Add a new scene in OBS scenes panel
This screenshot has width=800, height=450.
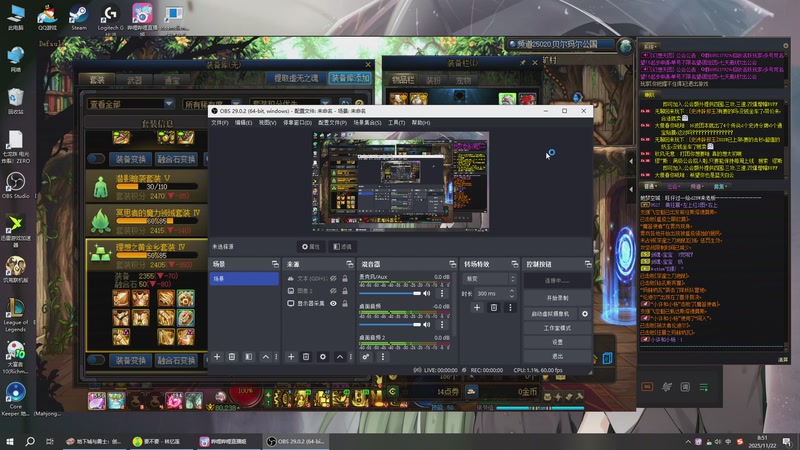tap(217, 357)
